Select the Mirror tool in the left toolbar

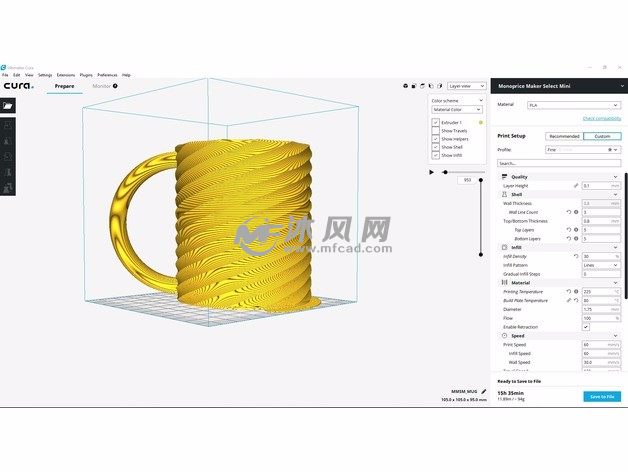(8, 172)
